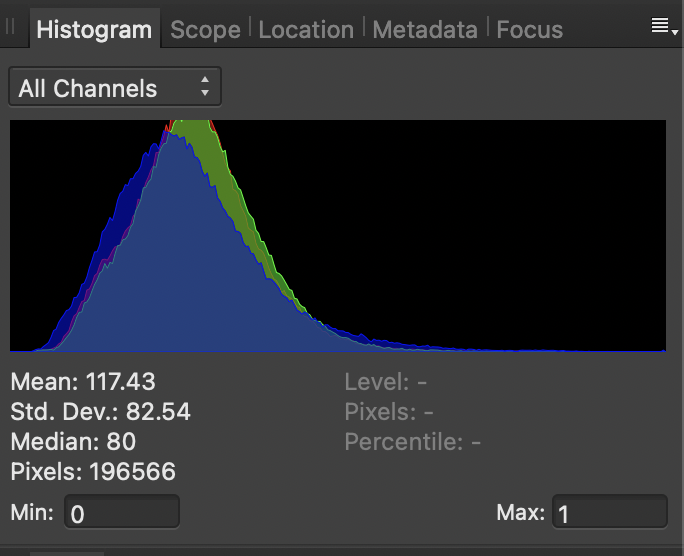The image size is (684, 556).
Task: Click the All Channels up-down arrows
Action: pyautogui.click(x=205, y=86)
